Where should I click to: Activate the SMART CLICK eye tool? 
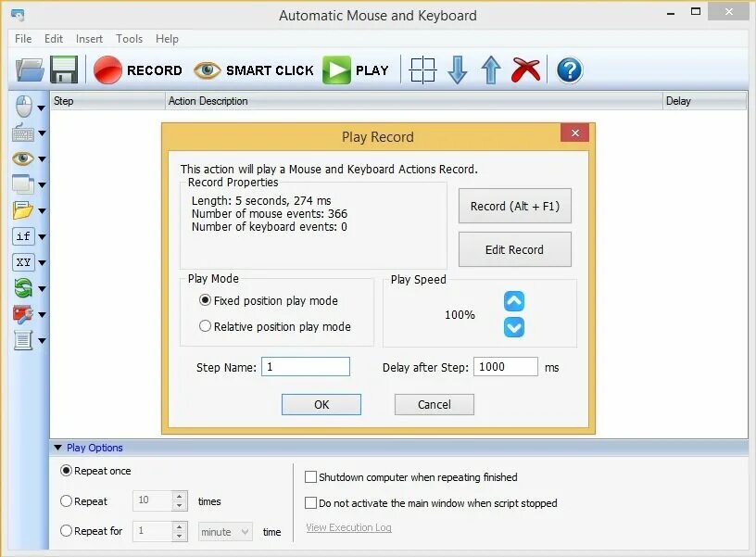253,70
